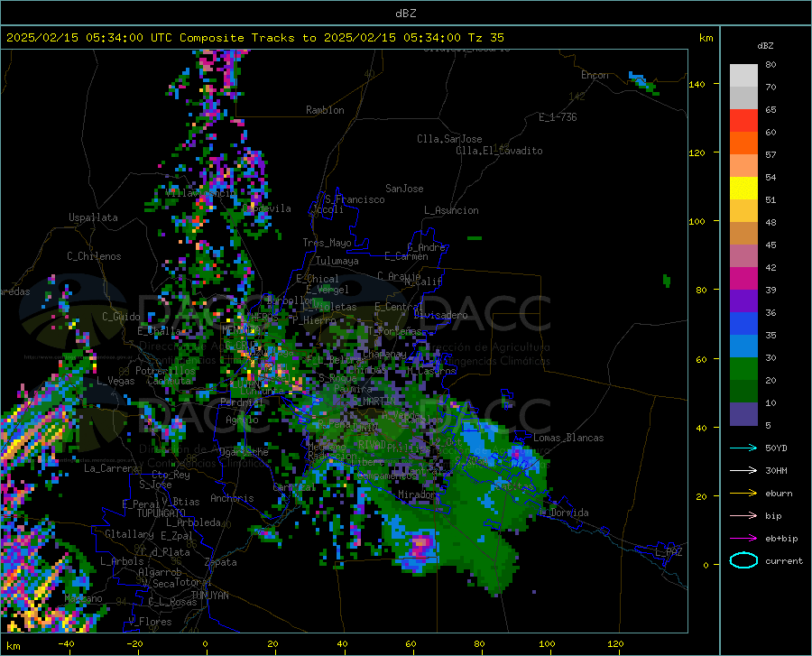Screen dimensions: 812x656
Task: Click the '80' label on the color scale
Action: click(770, 65)
